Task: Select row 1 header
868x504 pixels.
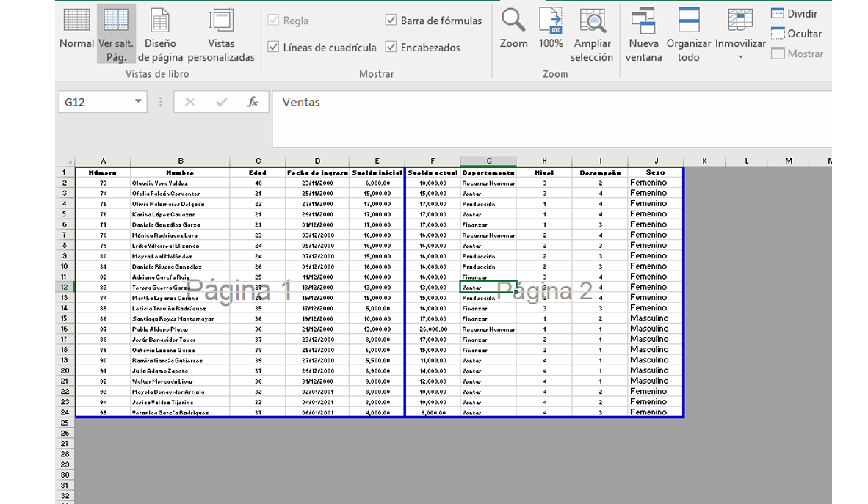Action: [65, 172]
